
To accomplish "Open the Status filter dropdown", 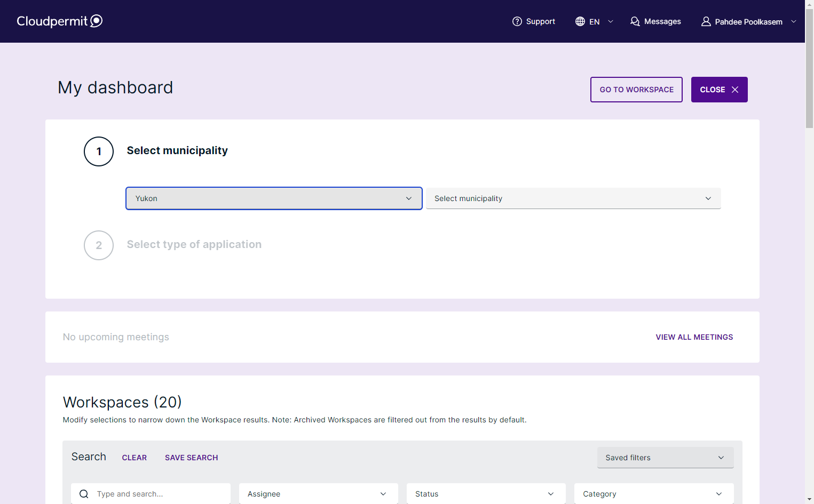I will coord(486,494).
